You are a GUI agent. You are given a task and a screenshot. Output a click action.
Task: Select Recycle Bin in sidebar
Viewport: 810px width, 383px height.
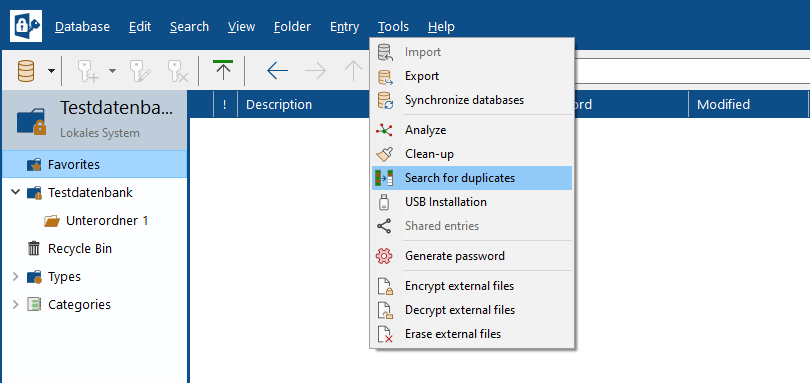pos(80,249)
